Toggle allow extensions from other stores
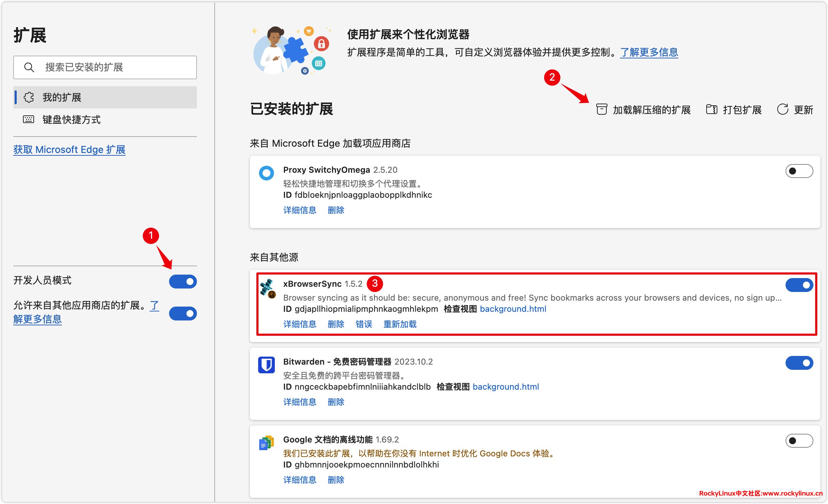The image size is (828, 504). pos(183,314)
